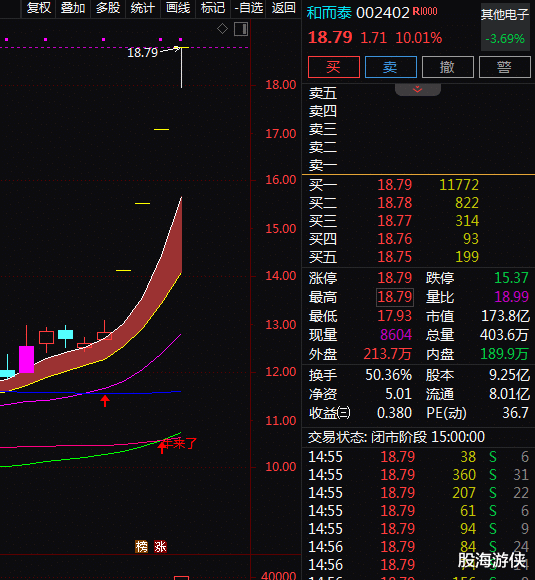This screenshot has height=580, width=535.
Task: Click the 榜 badge icon
Action: pos(141,546)
